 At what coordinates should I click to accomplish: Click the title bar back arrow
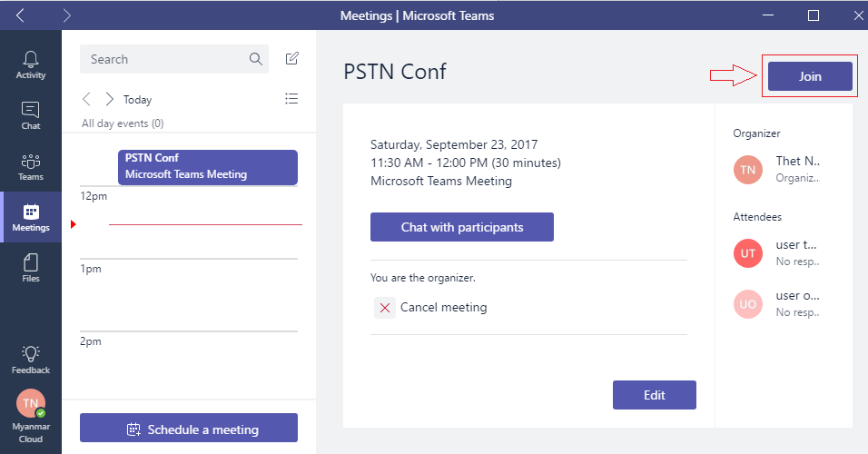[21, 15]
